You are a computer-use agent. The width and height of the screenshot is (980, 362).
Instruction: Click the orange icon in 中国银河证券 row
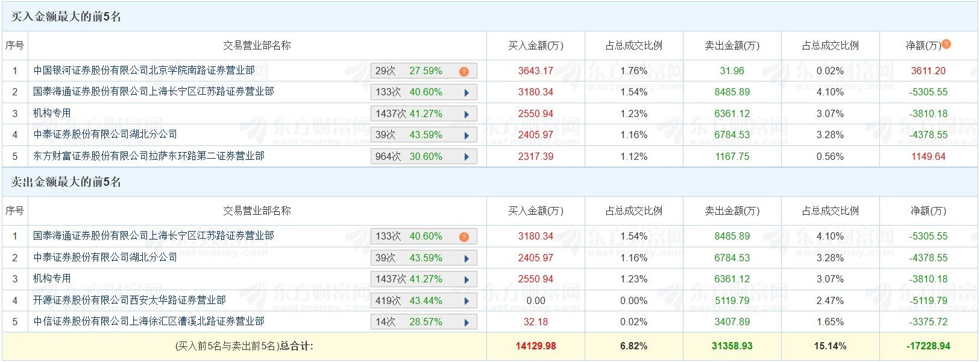[x=463, y=71]
